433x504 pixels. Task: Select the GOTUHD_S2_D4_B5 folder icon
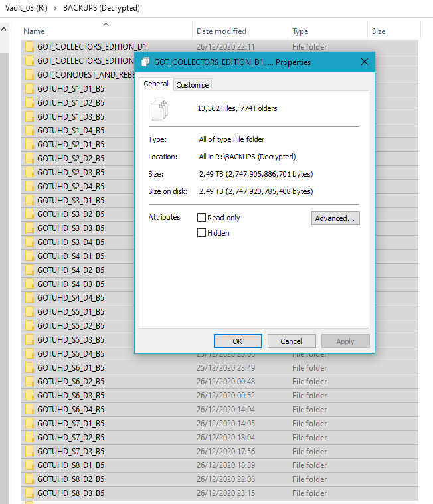click(x=29, y=186)
